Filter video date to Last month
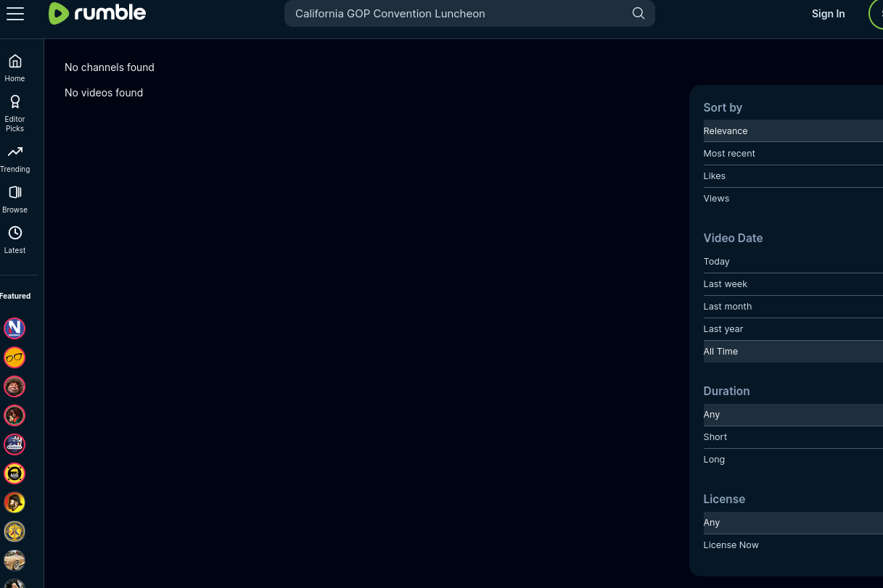883x588 pixels. [793, 307]
